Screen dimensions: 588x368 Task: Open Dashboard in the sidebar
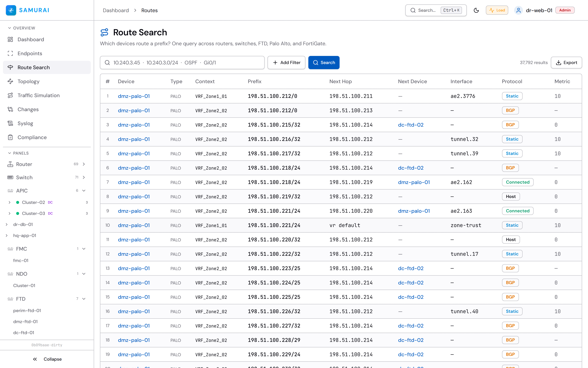tap(47, 39)
